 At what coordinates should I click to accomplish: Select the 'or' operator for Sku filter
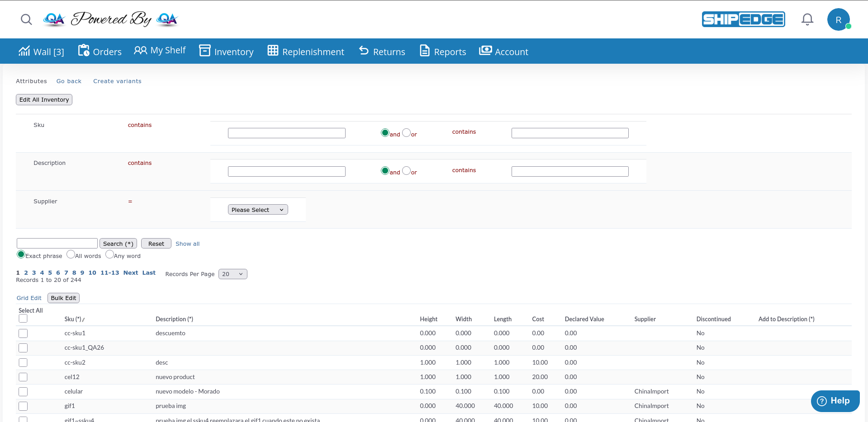[x=406, y=133]
